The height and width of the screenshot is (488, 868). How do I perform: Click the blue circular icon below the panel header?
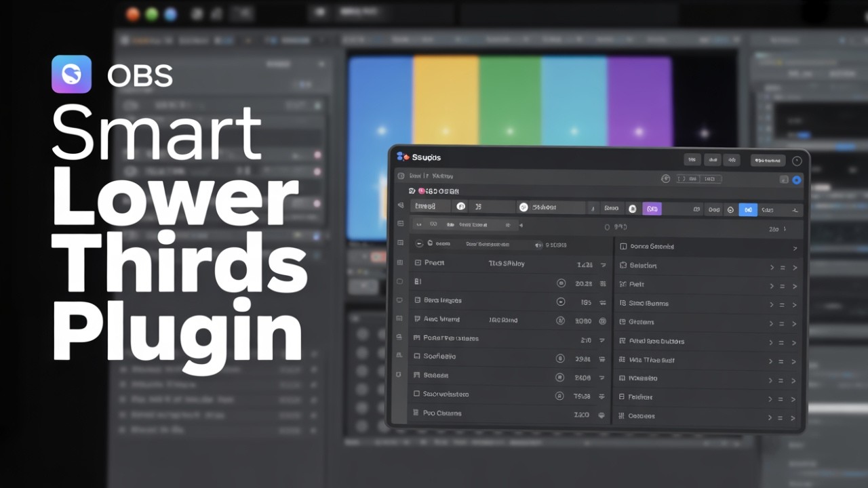[796, 180]
